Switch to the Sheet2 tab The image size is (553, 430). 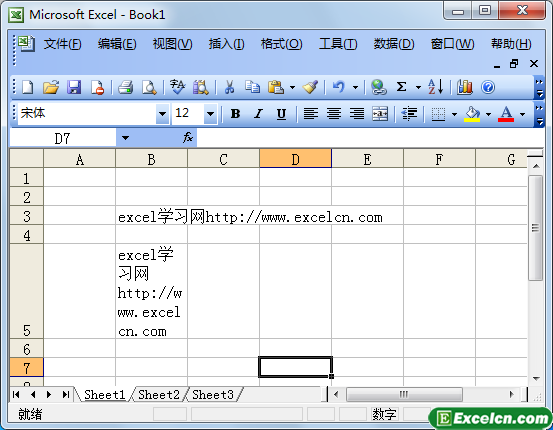click(x=159, y=394)
